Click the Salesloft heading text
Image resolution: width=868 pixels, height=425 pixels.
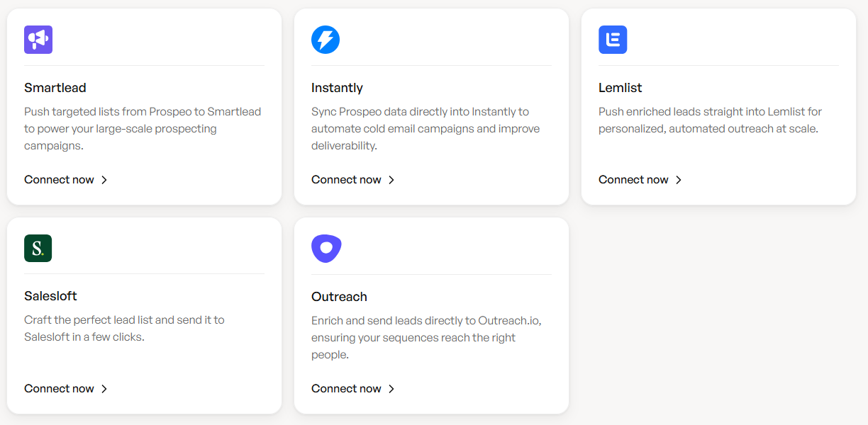pos(50,296)
